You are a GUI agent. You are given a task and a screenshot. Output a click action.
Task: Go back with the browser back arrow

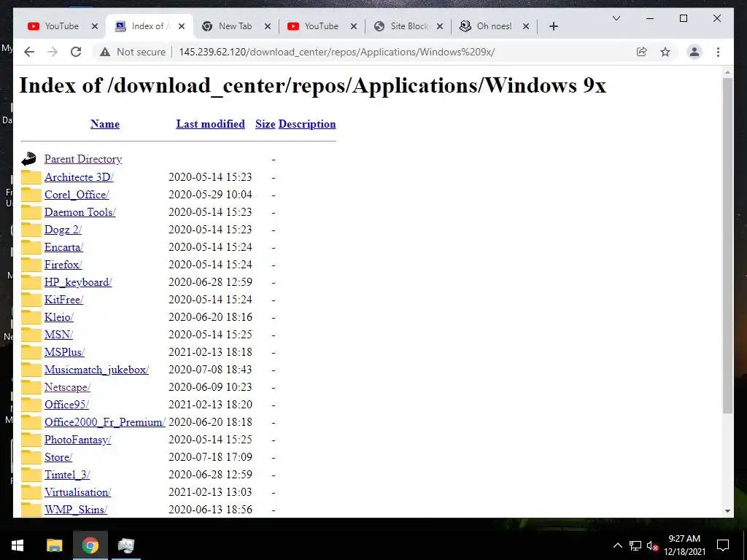point(29,52)
